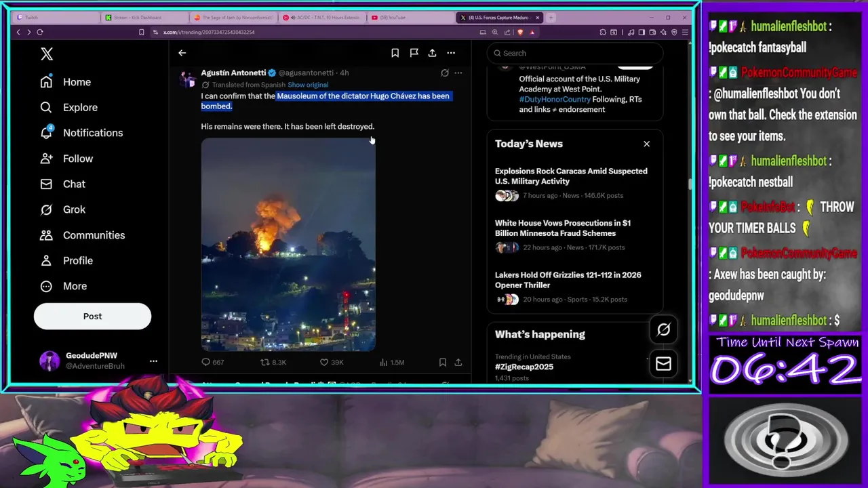Image resolution: width=868 pixels, height=488 pixels.
Task: Click the X Search field
Action: click(575, 53)
